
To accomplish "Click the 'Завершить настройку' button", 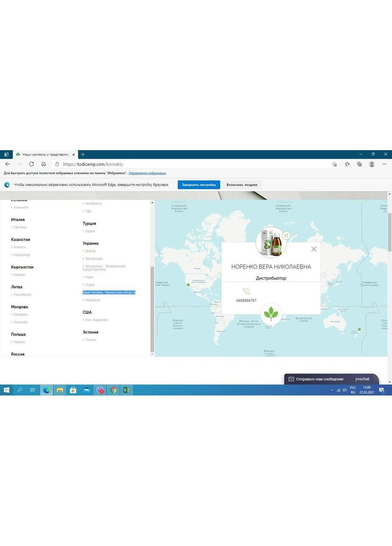I will 199,185.
